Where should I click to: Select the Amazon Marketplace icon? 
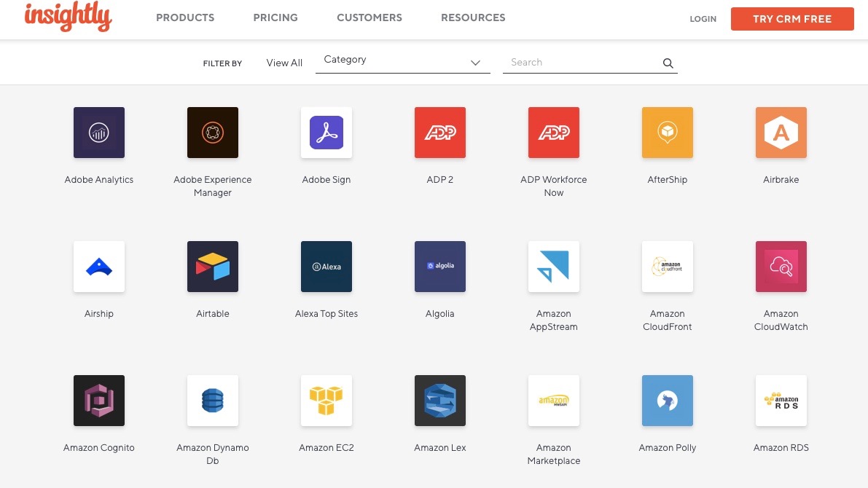click(554, 401)
